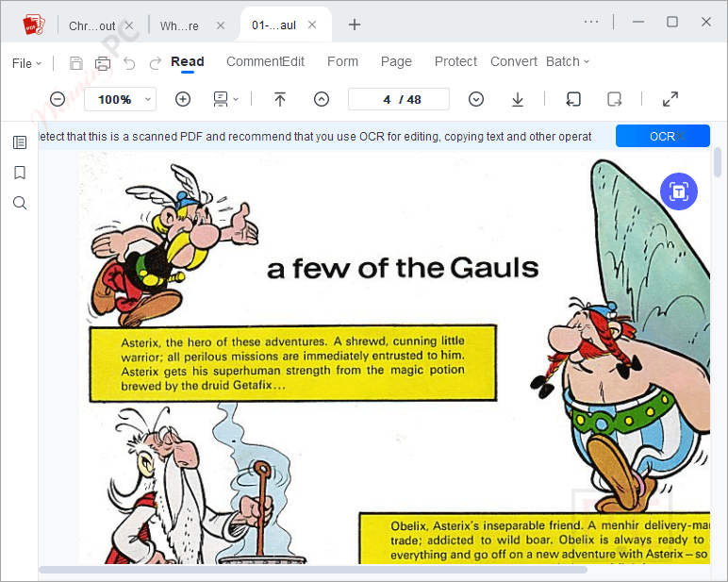The image size is (728, 582).
Task: Click the blue OCR button
Action: tap(662, 136)
